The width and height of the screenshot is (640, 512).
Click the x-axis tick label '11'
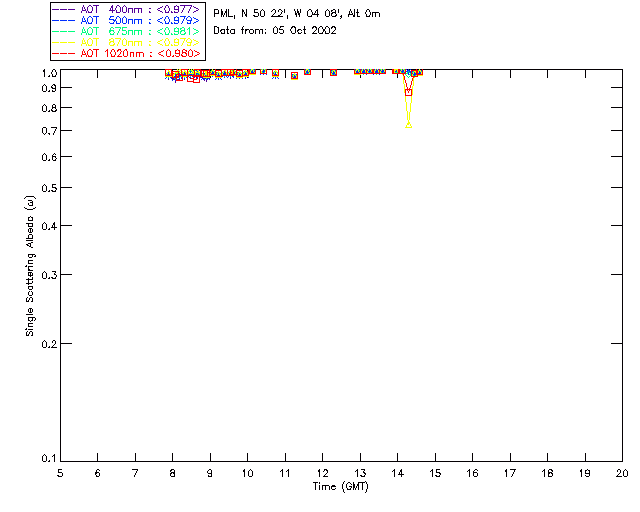(285, 473)
